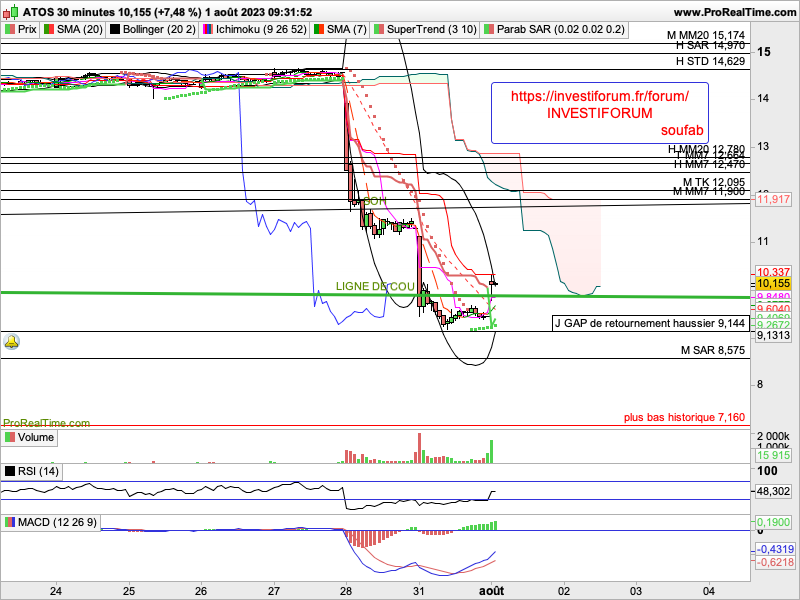This screenshot has width=800, height=600.
Task: Click the MACD indicator color icon
Action: click(10, 523)
